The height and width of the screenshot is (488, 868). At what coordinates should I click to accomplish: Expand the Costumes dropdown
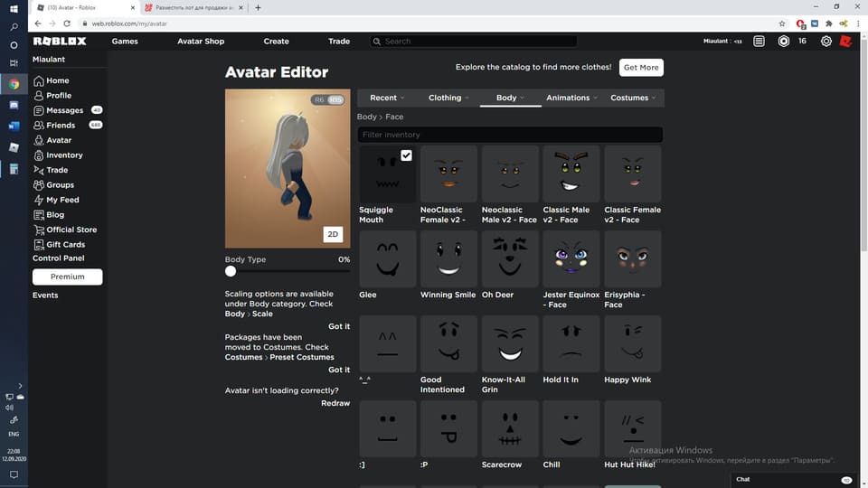[x=633, y=98]
